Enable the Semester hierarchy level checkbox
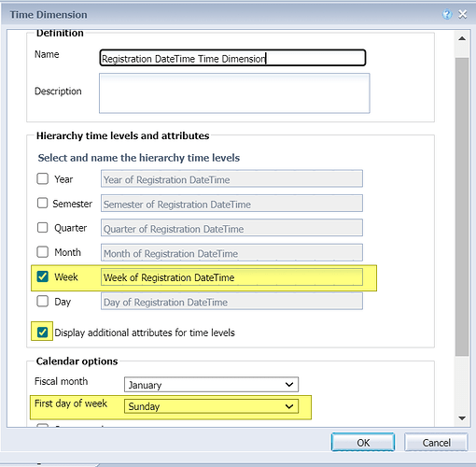The image size is (476, 467). click(43, 203)
